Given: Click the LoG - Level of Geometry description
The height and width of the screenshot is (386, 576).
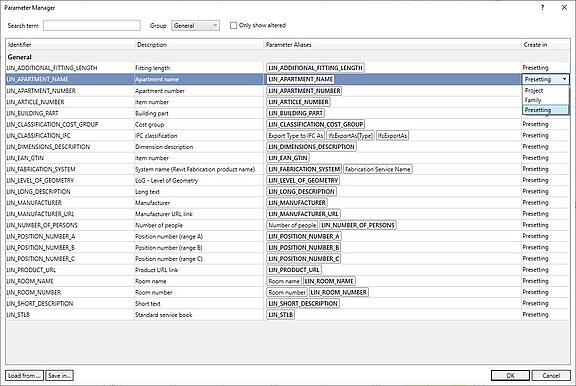Looking at the screenshot, I should (x=166, y=180).
